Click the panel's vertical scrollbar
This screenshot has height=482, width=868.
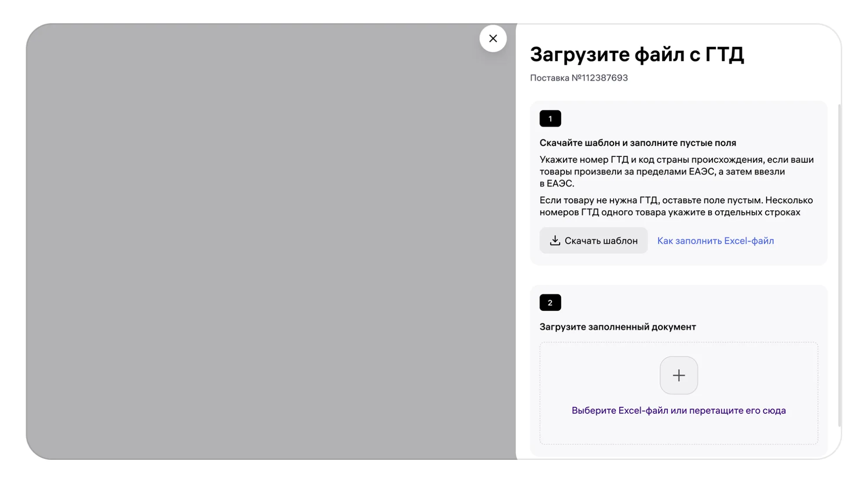(x=839, y=265)
